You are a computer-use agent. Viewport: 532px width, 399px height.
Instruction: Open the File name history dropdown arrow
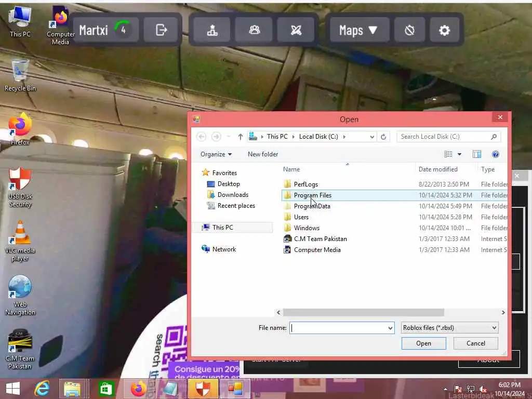390,328
